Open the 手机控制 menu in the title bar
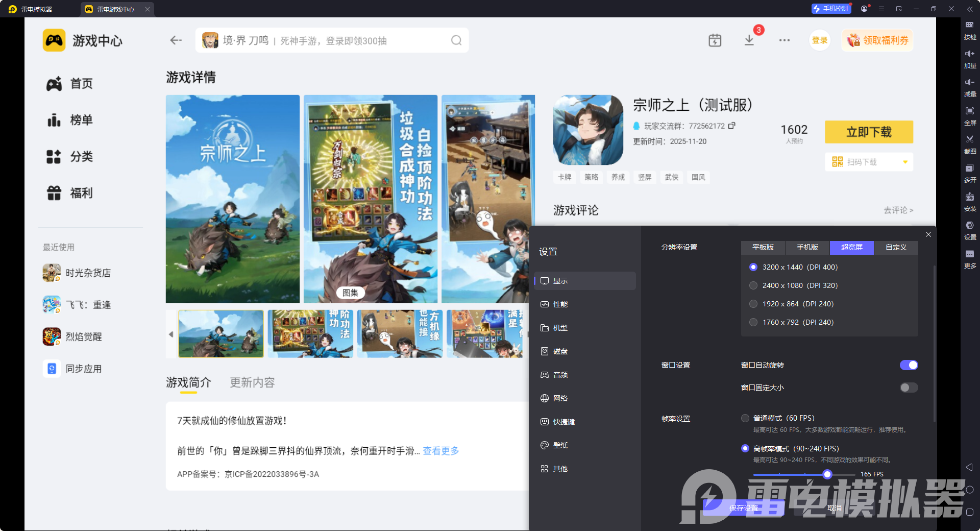 pyautogui.click(x=831, y=9)
